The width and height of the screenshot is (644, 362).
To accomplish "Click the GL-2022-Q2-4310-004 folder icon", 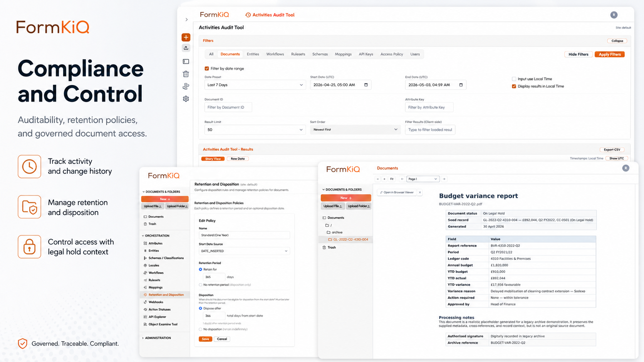I will tap(330, 239).
